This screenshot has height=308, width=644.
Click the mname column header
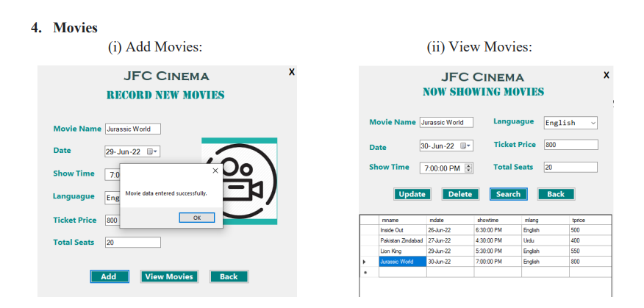tap(403, 220)
